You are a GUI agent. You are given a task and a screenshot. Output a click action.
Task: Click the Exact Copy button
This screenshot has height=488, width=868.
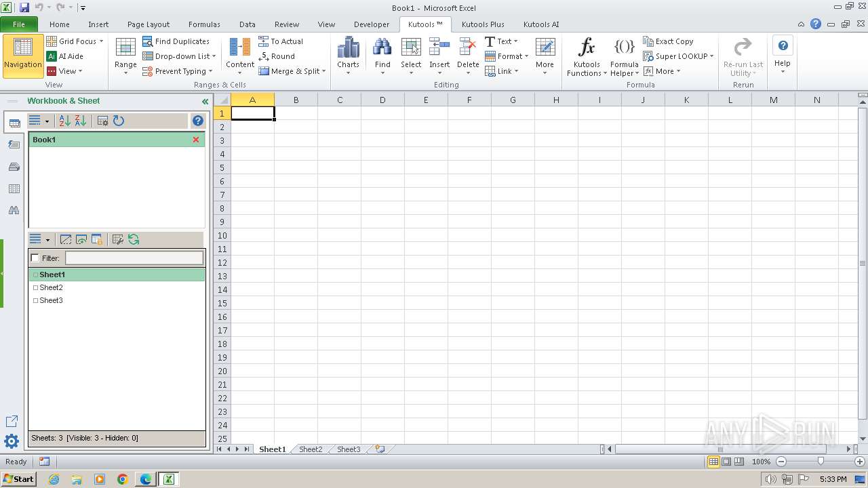(x=668, y=41)
